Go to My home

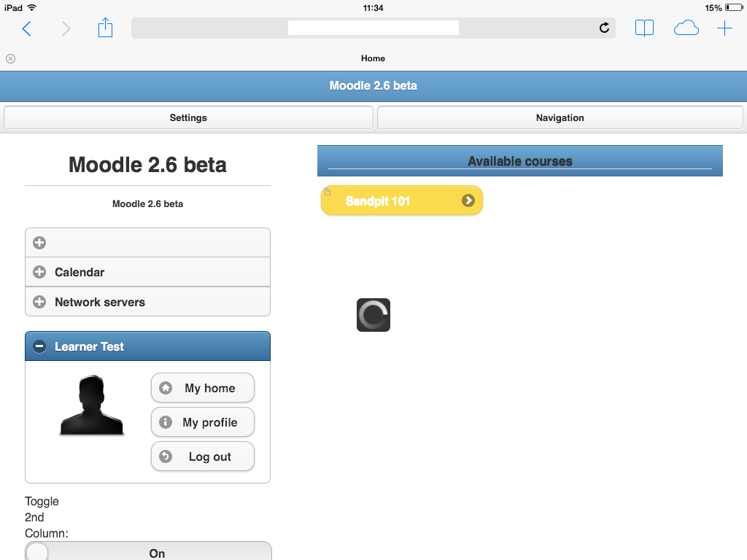[203, 388]
